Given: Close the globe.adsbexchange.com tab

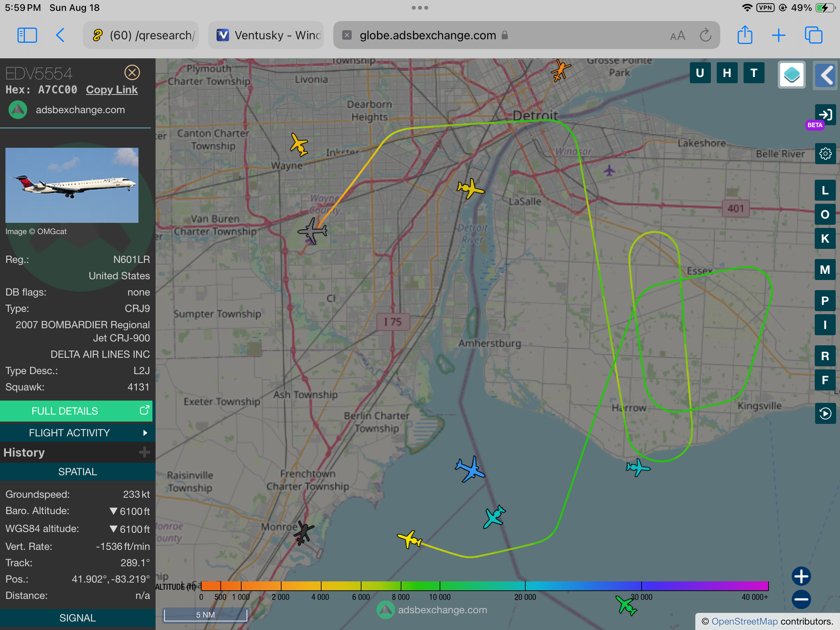Looking at the screenshot, I should [x=347, y=35].
